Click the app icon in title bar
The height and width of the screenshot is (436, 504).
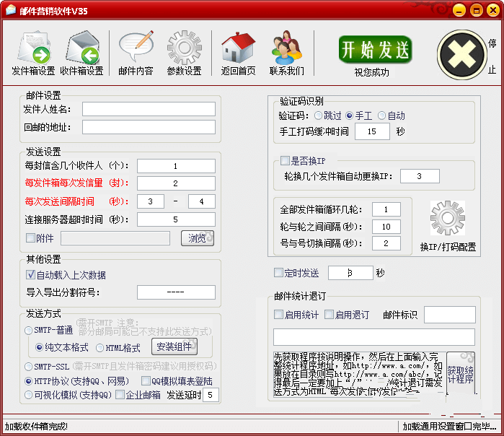[x=11, y=10]
